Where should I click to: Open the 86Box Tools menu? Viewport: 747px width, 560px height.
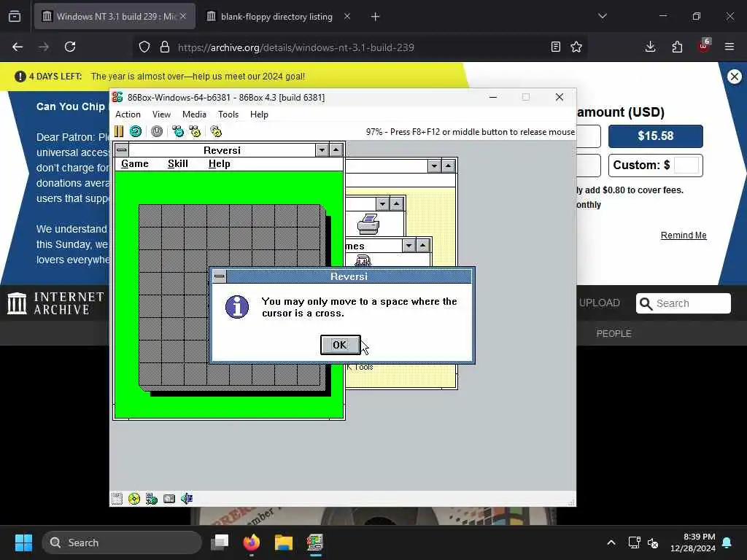point(228,114)
